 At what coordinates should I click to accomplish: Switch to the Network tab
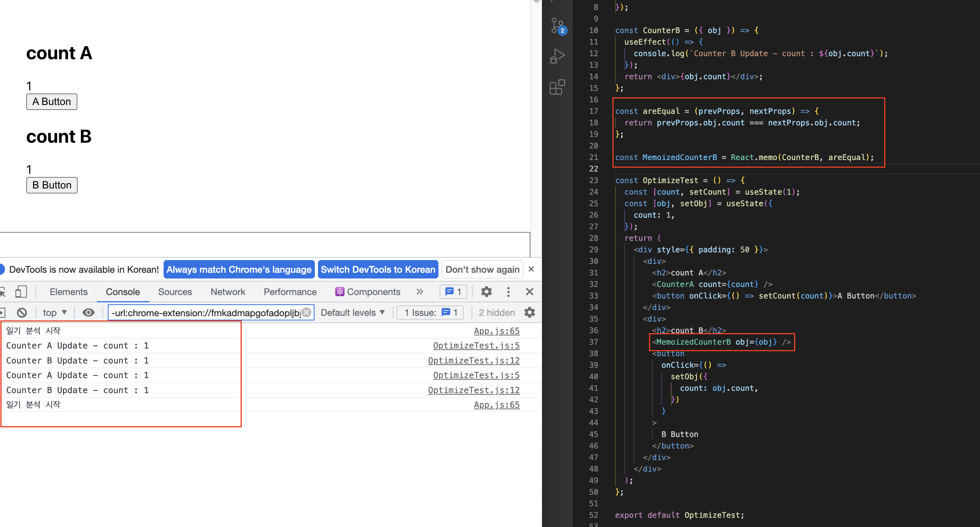point(227,292)
